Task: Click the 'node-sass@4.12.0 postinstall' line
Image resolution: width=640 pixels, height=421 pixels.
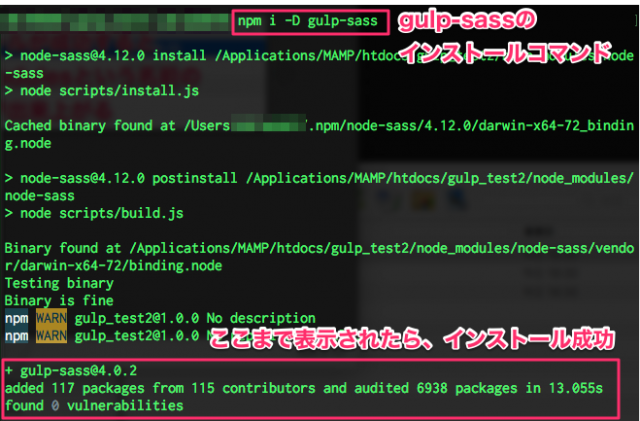Action: [x=120, y=178]
